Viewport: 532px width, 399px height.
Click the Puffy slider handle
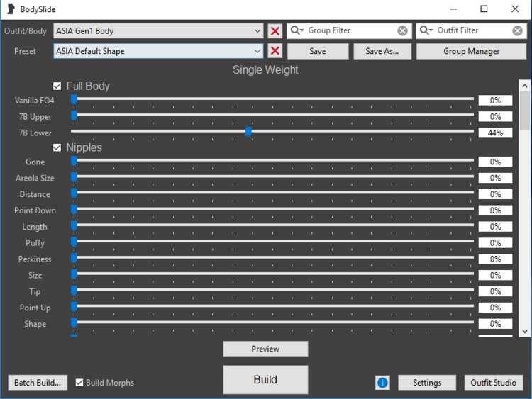(74, 242)
